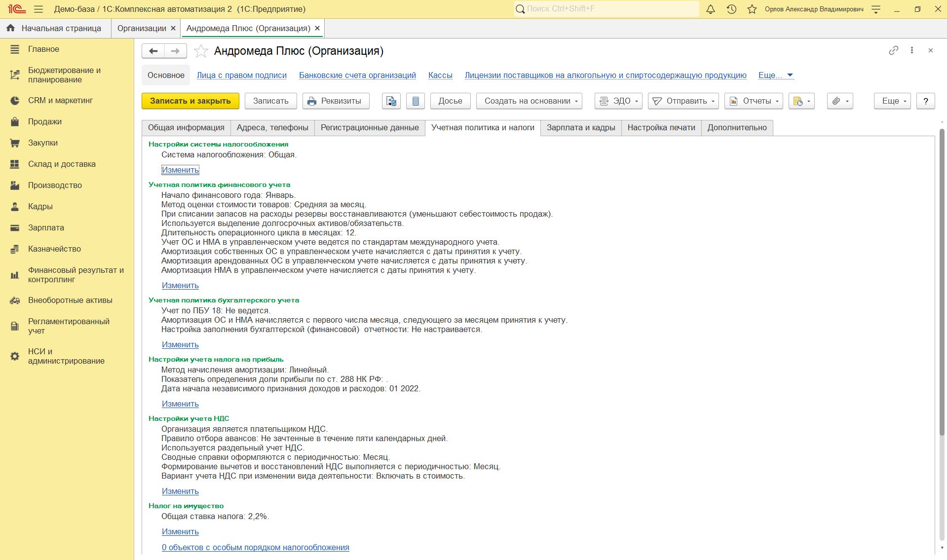
Task: Open the Регистрационные данные tab
Action: coord(370,128)
